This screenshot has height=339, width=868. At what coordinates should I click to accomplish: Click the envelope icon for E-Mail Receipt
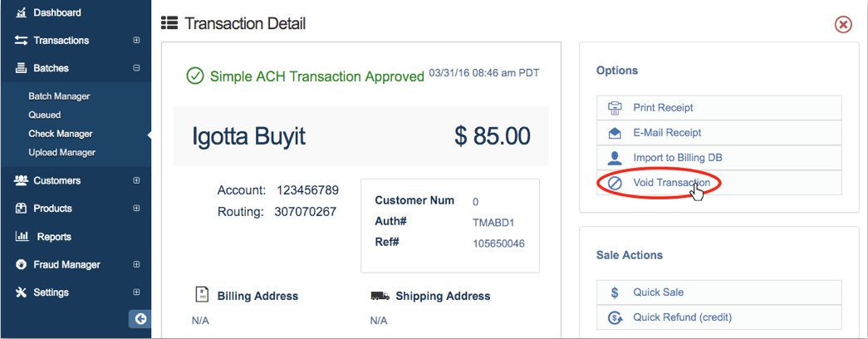click(x=615, y=133)
